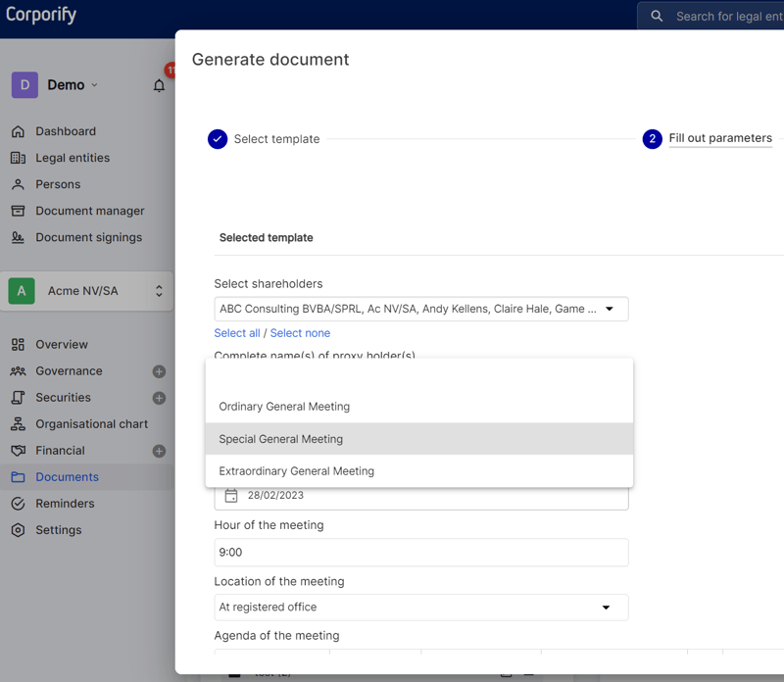Click the Persons user icon
The height and width of the screenshot is (682, 784).
(x=18, y=184)
